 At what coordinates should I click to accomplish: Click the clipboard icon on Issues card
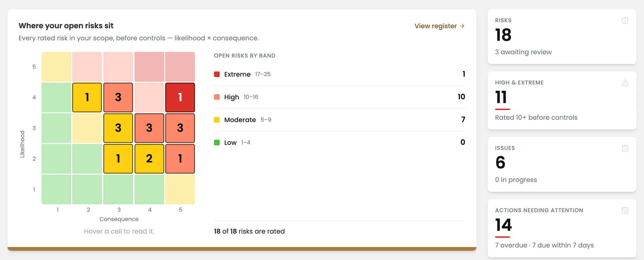click(x=625, y=148)
